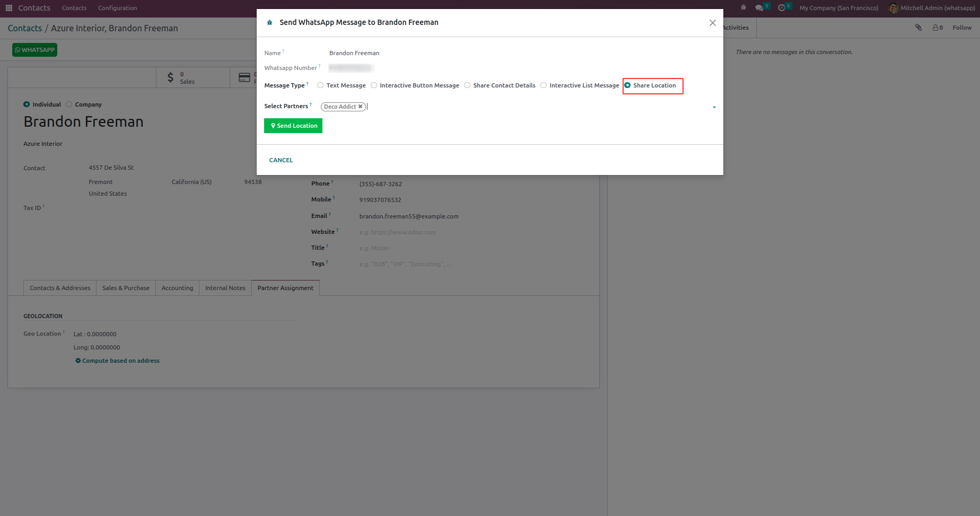Expand the Select Partners dropdown arrow
The width and height of the screenshot is (980, 516).
[x=714, y=107]
